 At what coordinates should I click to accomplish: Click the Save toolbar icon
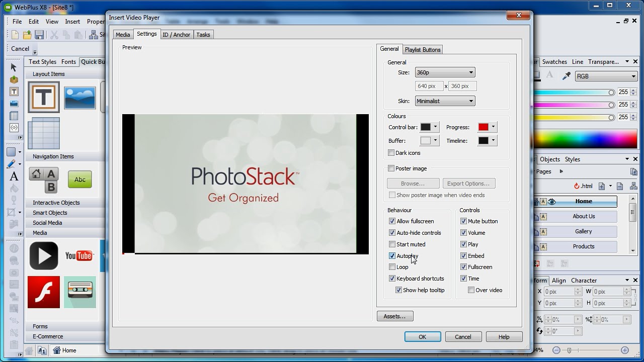(39, 35)
